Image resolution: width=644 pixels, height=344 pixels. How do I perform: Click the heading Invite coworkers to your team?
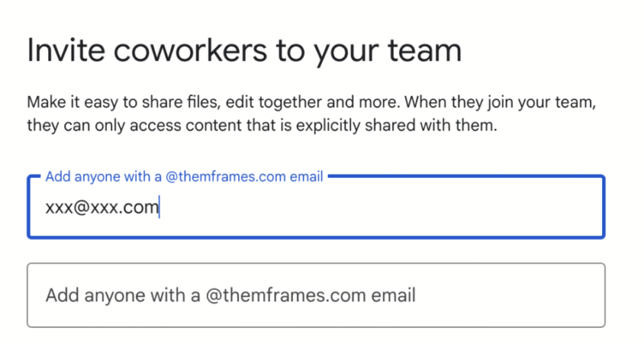pos(244,51)
